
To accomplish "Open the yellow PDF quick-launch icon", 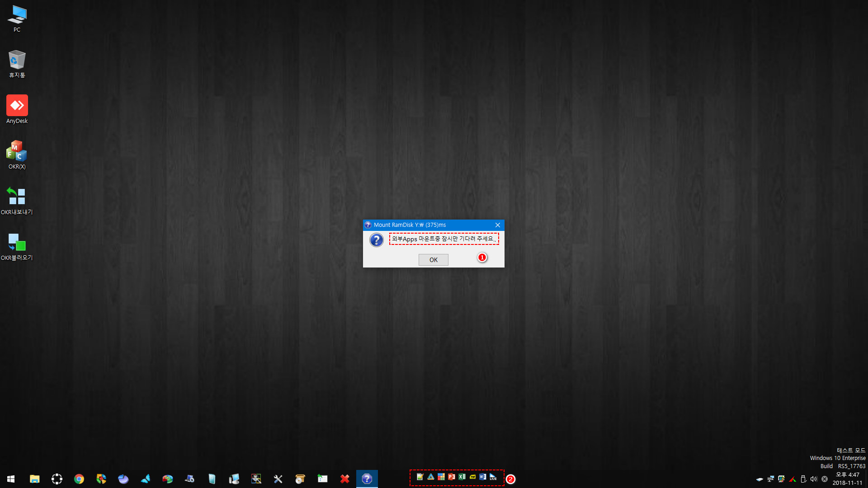I will [472, 477].
